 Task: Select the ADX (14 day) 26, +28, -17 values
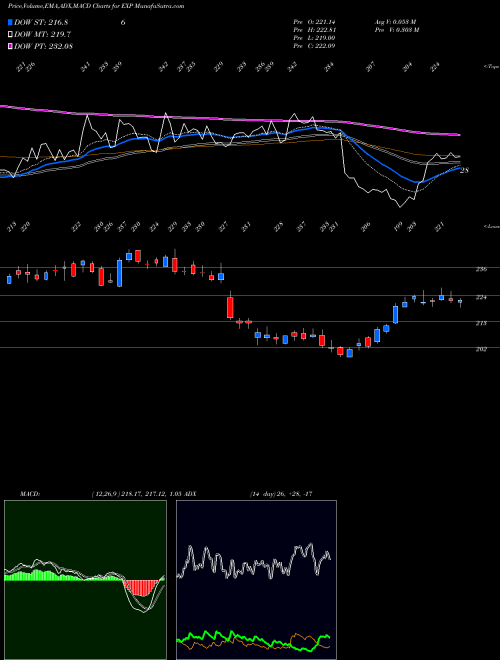pyautogui.click(x=281, y=494)
